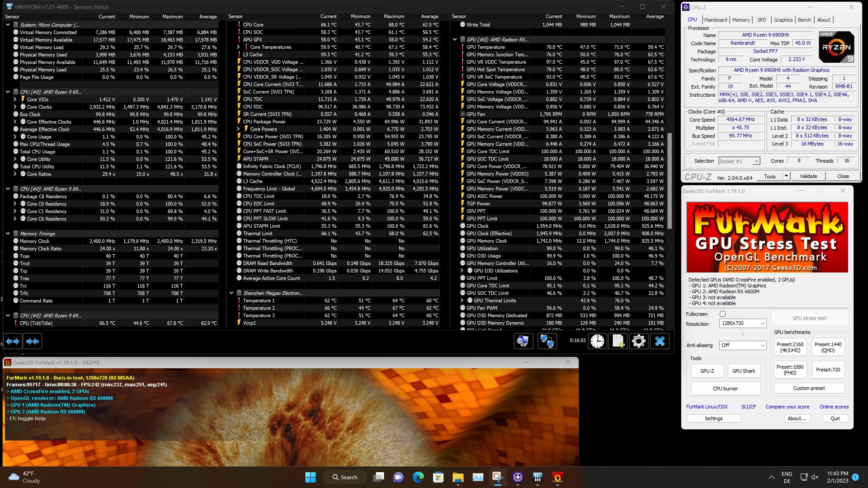Screen dimensions: 868x488
Task: Open Microsoft Edge from the taskbar
Action: (x=418, y=477)
